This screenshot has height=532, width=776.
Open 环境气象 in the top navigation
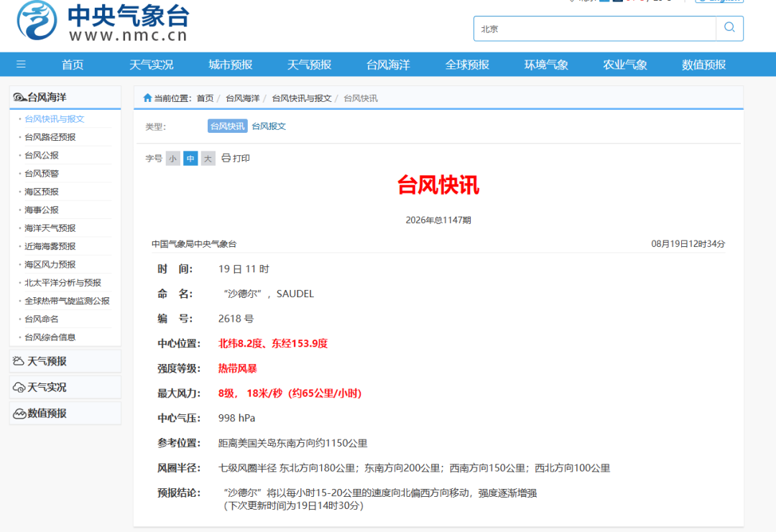[x=546, y=65]
